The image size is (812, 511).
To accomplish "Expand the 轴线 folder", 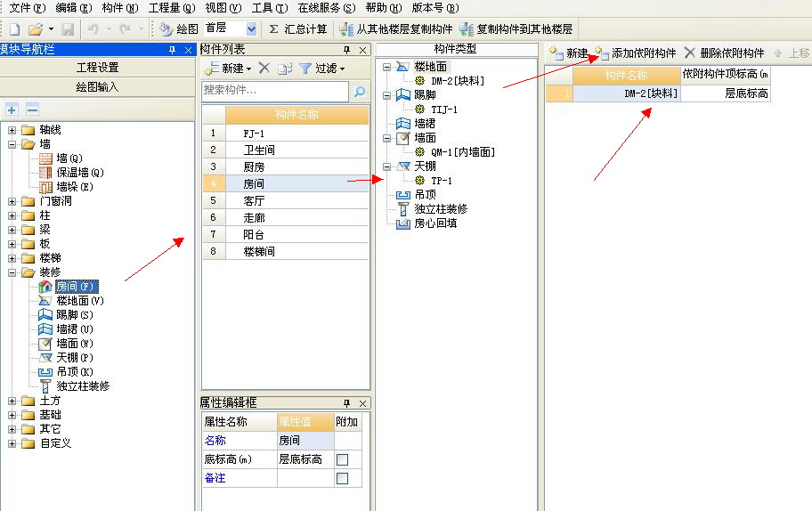I will pos(12,130).
